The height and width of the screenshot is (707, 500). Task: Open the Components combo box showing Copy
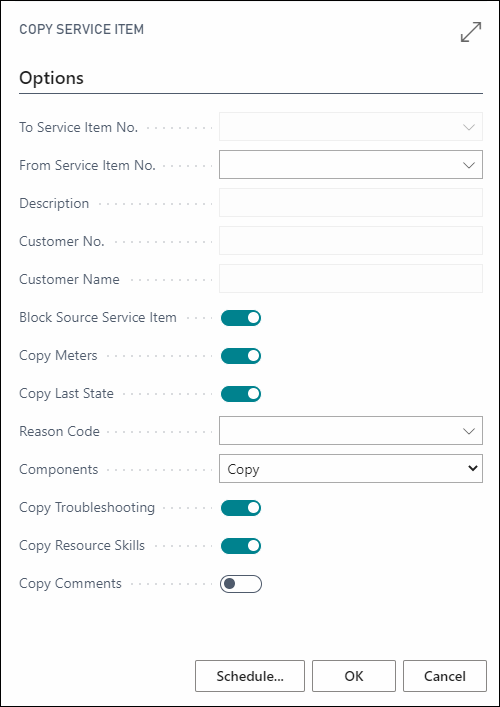point(351,469)
